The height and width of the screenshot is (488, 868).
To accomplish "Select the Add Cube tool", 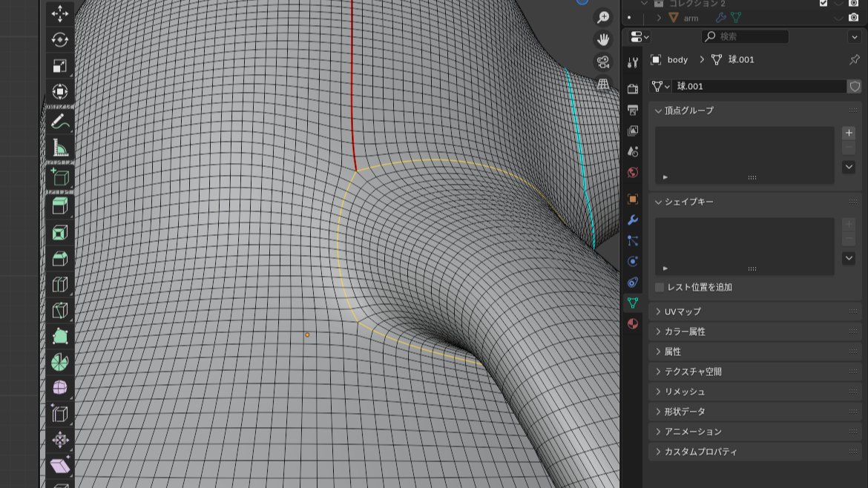I will 60,177.
